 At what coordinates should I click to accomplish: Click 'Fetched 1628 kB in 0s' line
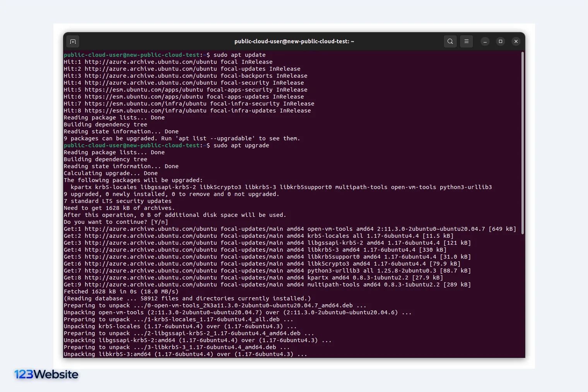coord(121,291)
